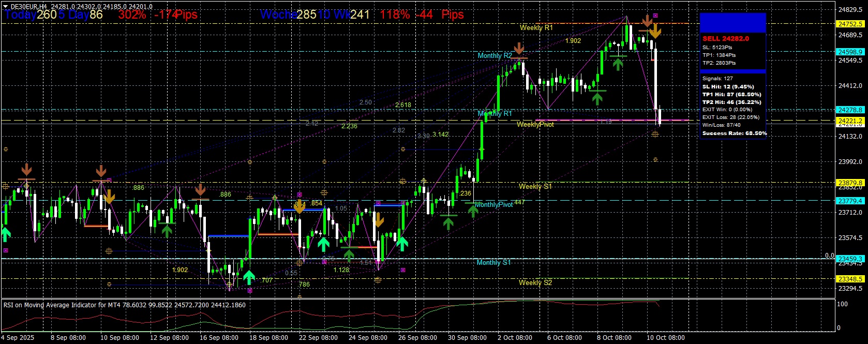Click the SELL 24282.0 signal label
Viewport: 868px width, 344px height.
point(725,38)
